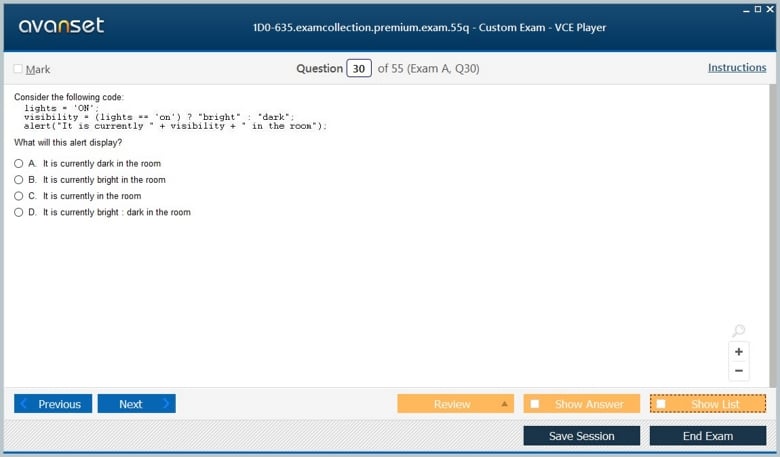Click the Save Session button

tap(582, 436)
